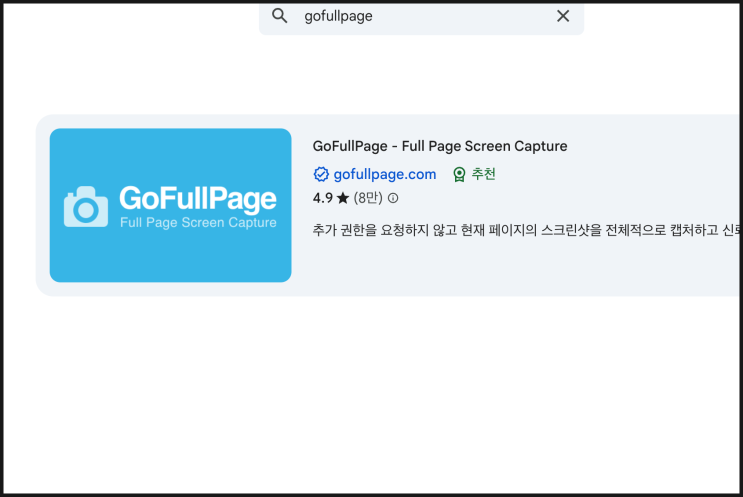Viewport: 743px width, 497px height.
Task: Click the Korean extension description text
Action: click(526, 230)
